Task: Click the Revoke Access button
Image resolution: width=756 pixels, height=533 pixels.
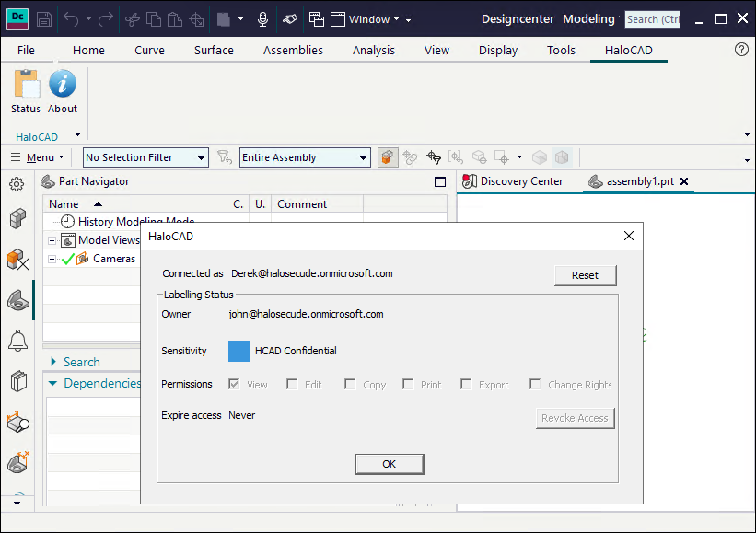Action: 575,418
